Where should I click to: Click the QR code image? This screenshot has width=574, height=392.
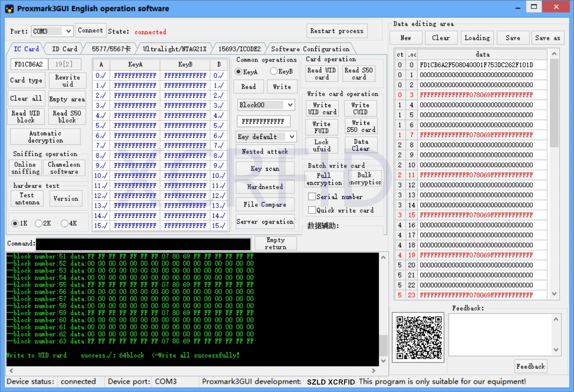418,337
